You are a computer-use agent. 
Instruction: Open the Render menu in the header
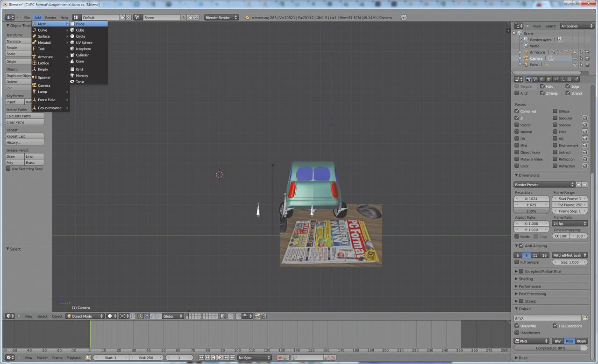click(x=50, y=18)
